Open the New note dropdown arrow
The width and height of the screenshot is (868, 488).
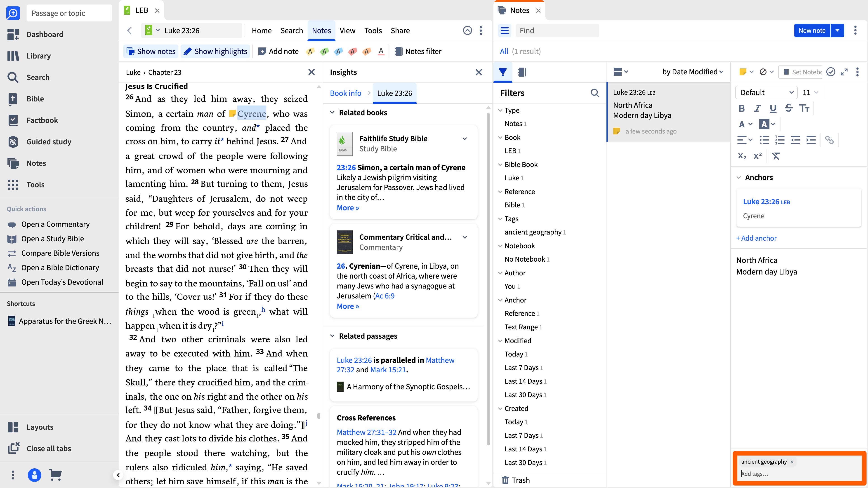[837, 31]
